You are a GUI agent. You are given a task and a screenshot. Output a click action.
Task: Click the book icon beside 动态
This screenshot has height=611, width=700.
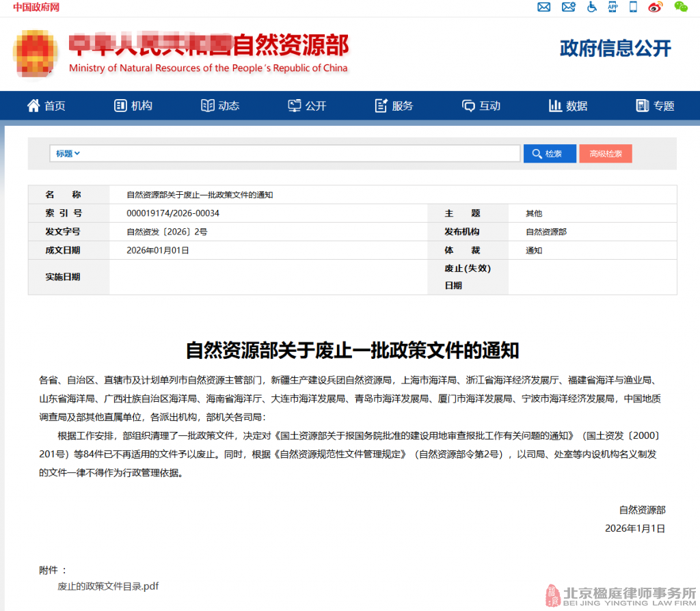(208, 106)
